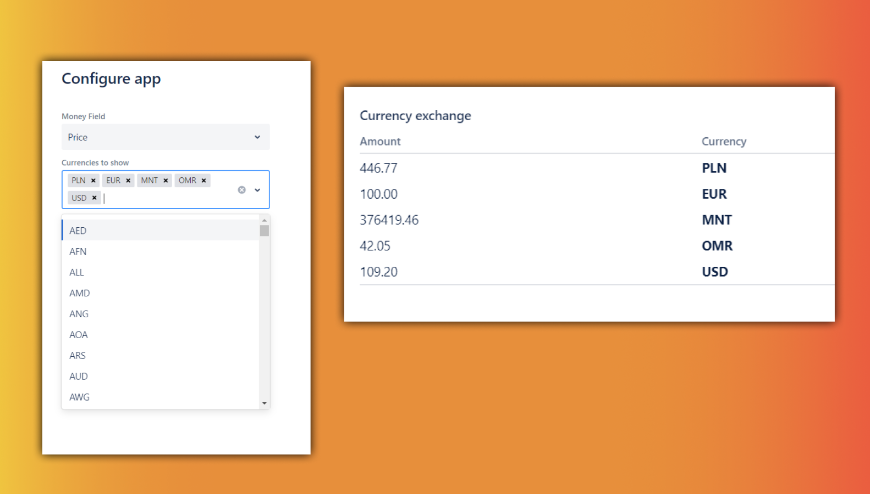
Task: Collapse the currencies dropdown chevron
Action: pos(257,189)
